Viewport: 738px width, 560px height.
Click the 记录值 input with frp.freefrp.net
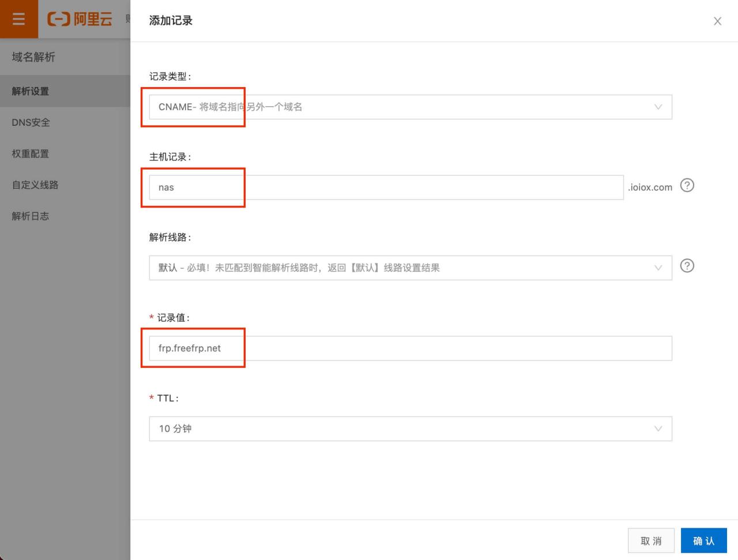coord(411,348)
